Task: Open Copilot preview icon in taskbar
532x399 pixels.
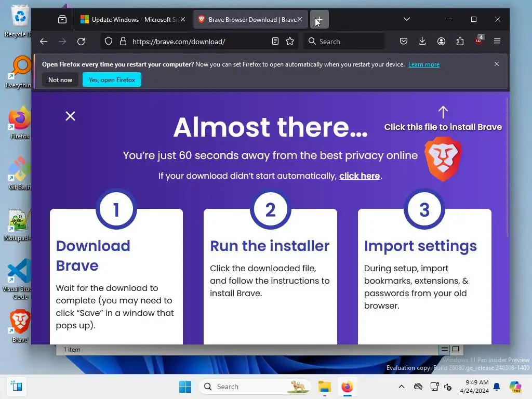Action: (515, 387)
